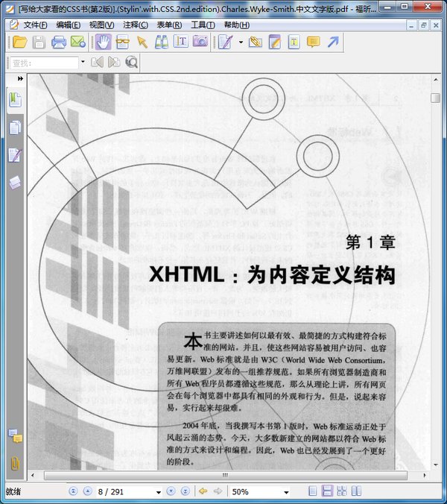Find previous match button
The width and height of the screenshot is (447, 504).
click(97, 62)
